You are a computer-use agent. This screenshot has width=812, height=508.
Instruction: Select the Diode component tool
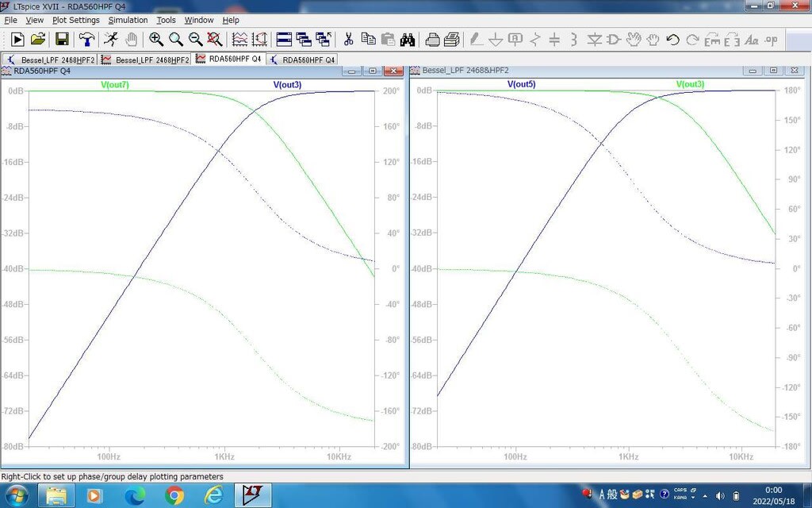594,40
